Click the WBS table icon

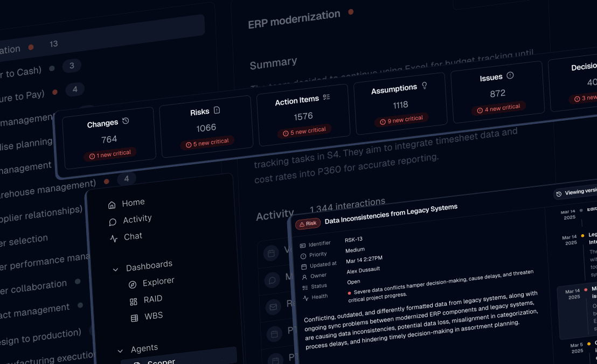pos(134,318)
